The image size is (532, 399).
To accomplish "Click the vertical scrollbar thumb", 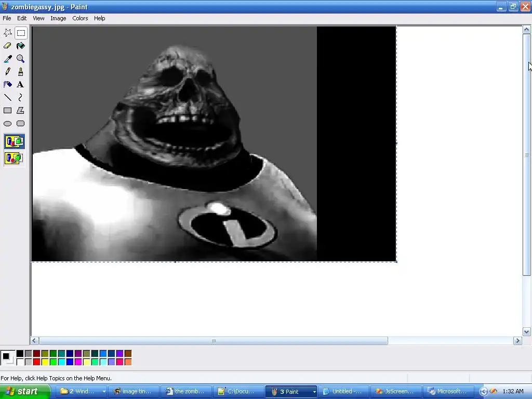I will (x=527, y=155).
